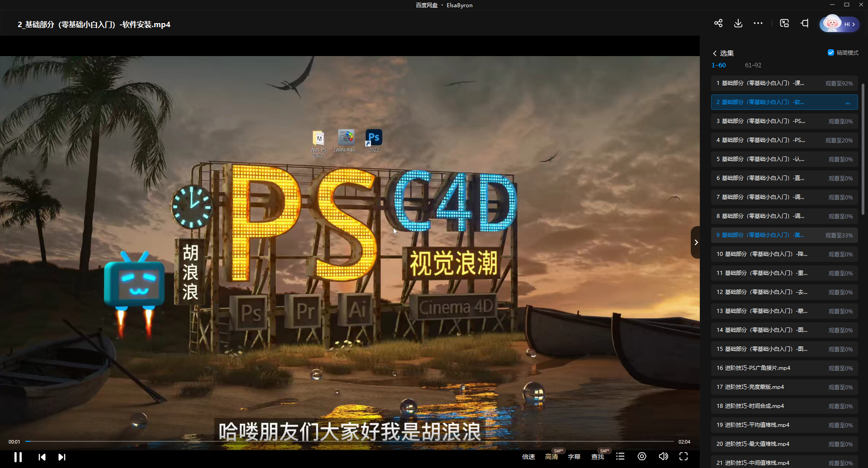Collapse the playlist side panel arrow
Image resolution: width=868 pixels, height=468 pixels.
tap(696, 242)
